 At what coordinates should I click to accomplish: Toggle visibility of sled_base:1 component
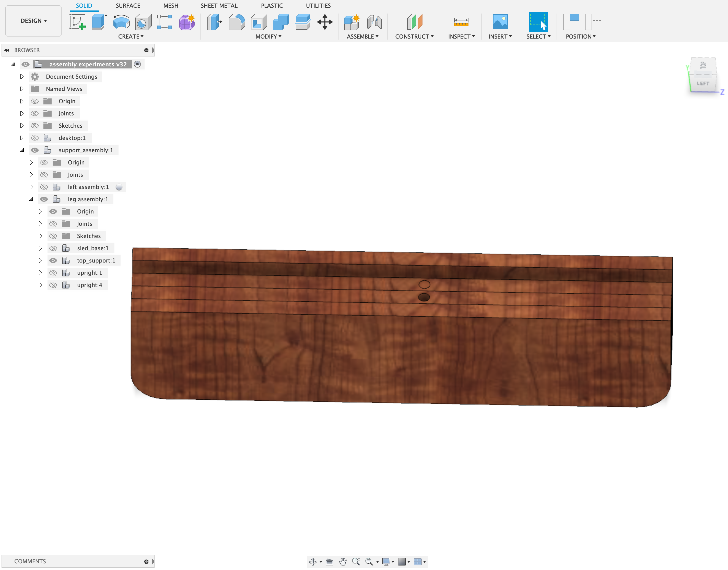point(53,248)
